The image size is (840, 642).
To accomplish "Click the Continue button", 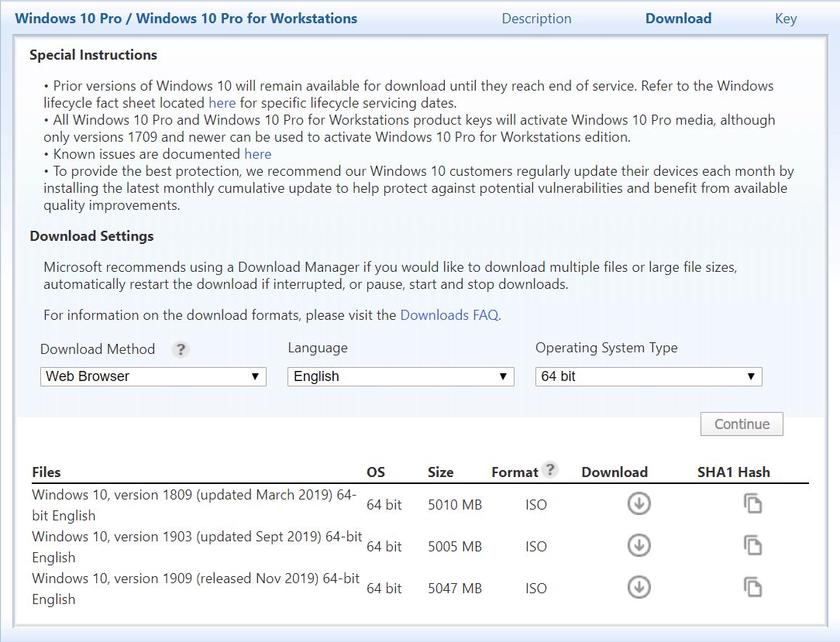I will pos(742,424).
